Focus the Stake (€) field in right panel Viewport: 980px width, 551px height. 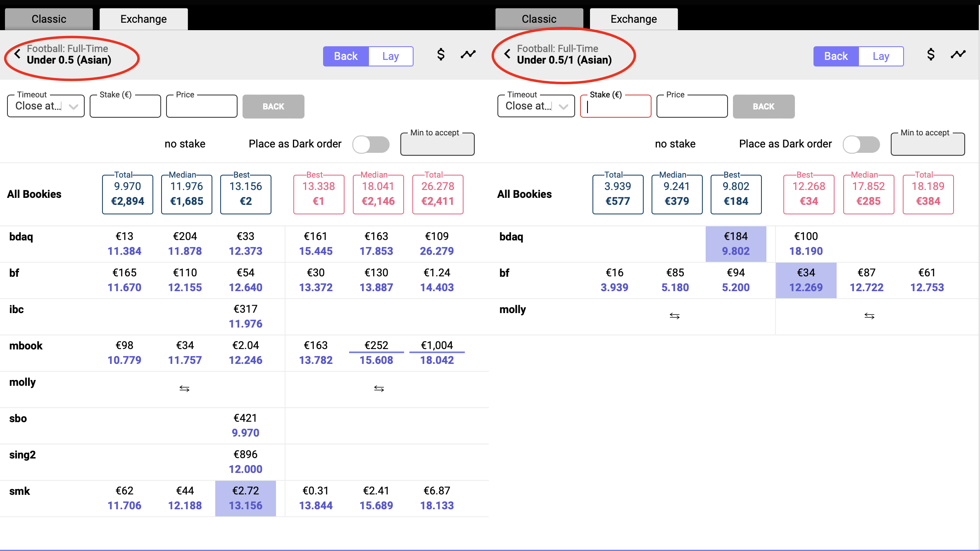click(616, 106)
